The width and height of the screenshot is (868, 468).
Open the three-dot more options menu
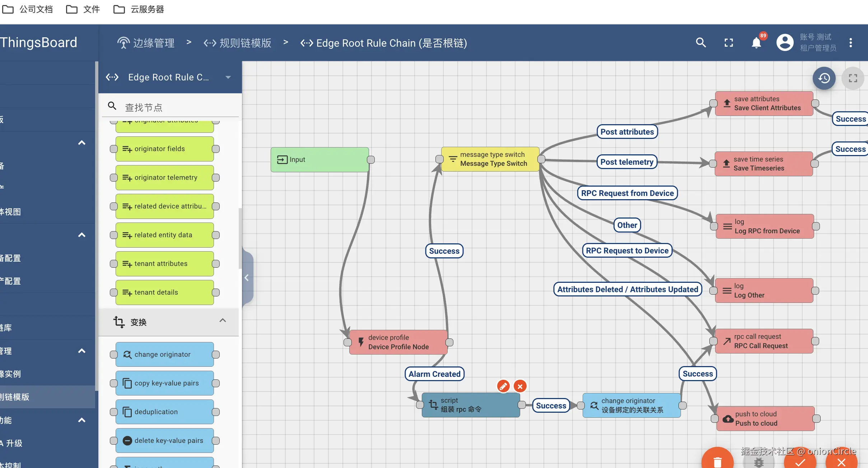[x=850, y=43]
